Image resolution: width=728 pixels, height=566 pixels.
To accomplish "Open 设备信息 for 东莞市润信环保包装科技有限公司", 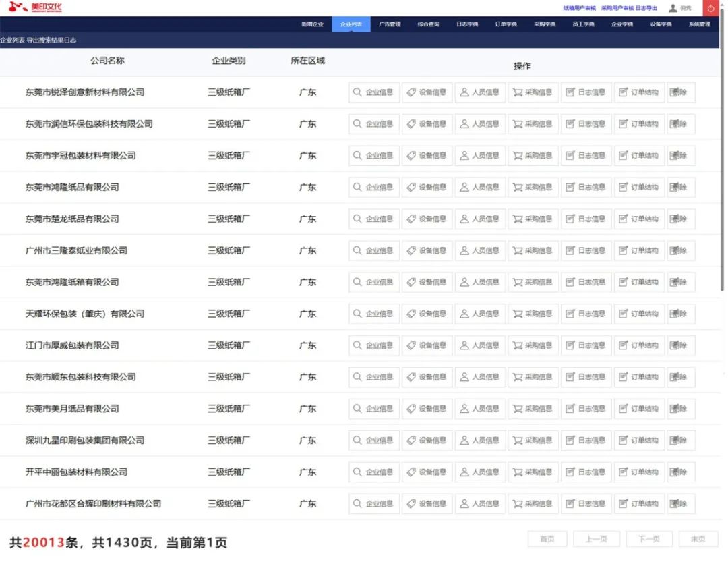I will [x=427, y=124].
